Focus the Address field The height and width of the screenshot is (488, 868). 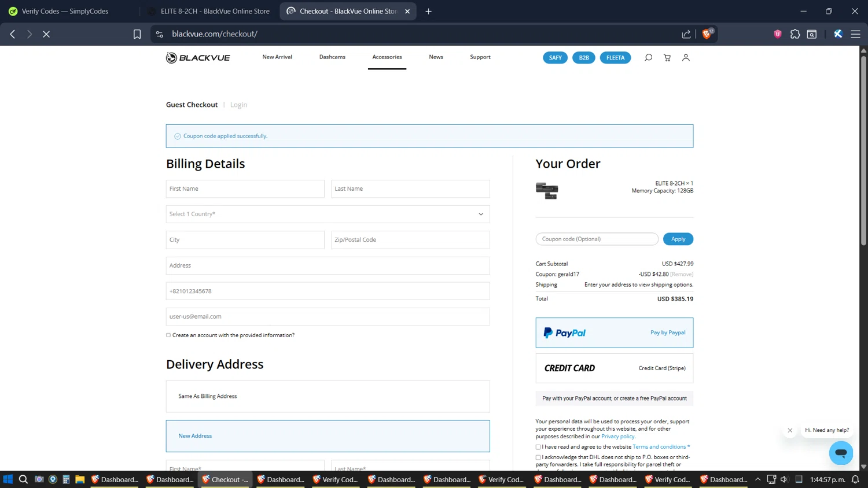[x=328, y=265]
